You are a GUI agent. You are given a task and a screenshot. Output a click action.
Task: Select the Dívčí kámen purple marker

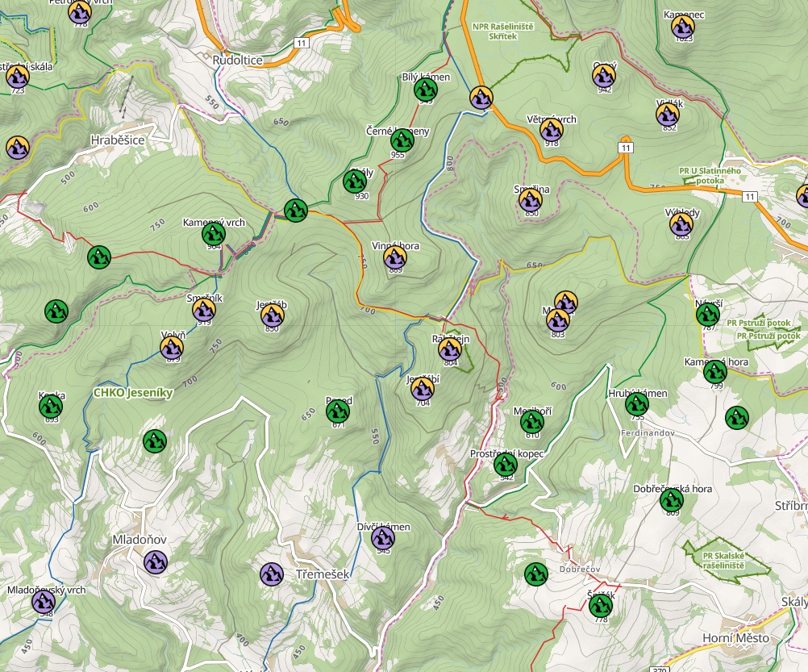click(x=382, y=536)
